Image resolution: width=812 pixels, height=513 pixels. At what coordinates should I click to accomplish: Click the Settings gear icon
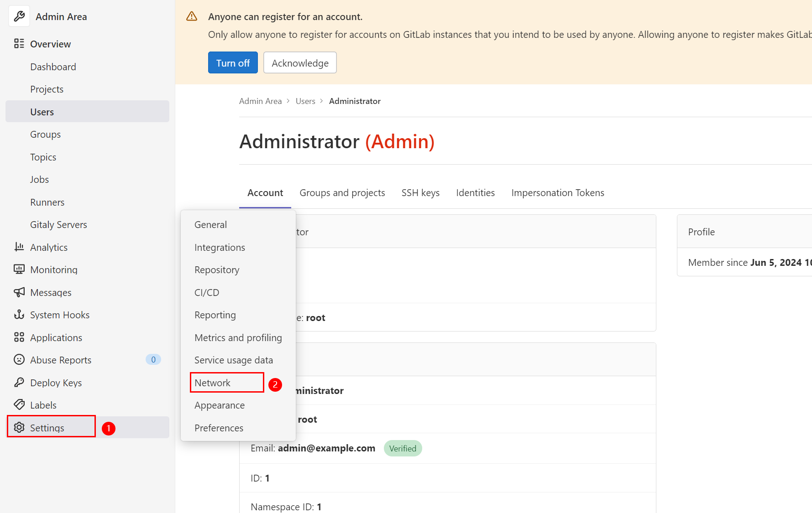(19, 427)
